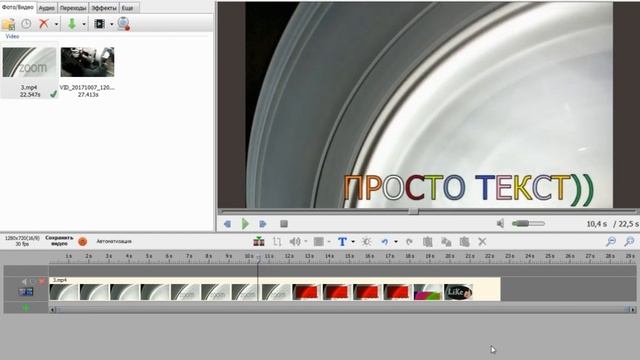Click the gray X delete icon on the timeline toolbar
The image size is (640, 360).
(482, 242)
